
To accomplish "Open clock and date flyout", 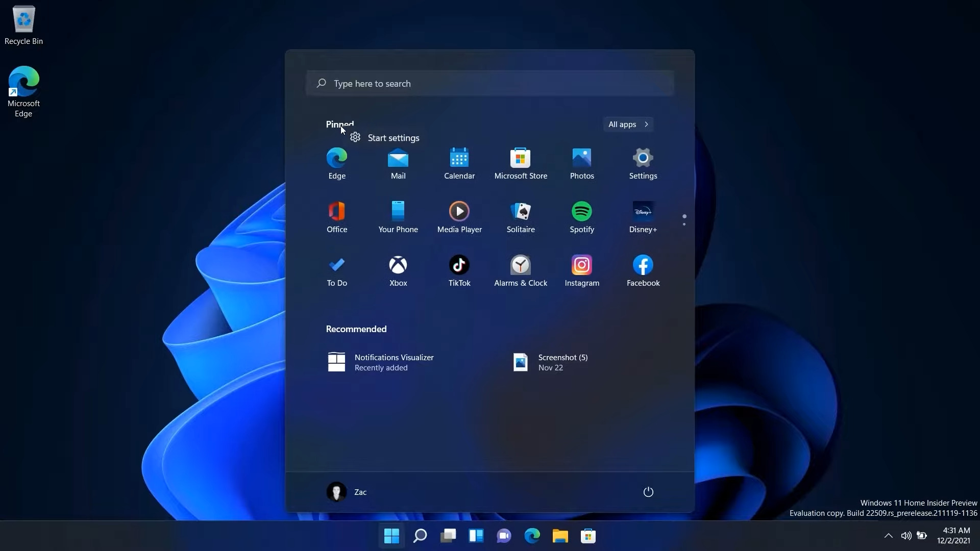I will coord(953,536).
